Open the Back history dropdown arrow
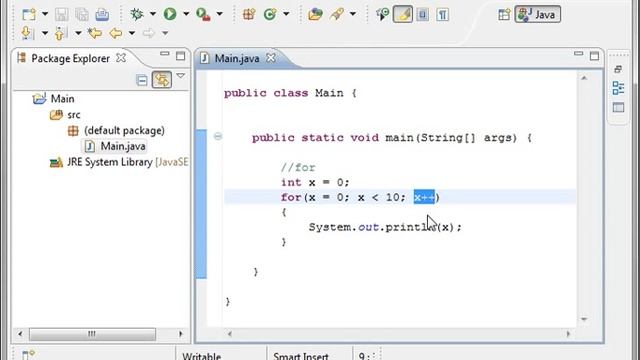Viewport: 640px width, 360px height. coord(132,33)
